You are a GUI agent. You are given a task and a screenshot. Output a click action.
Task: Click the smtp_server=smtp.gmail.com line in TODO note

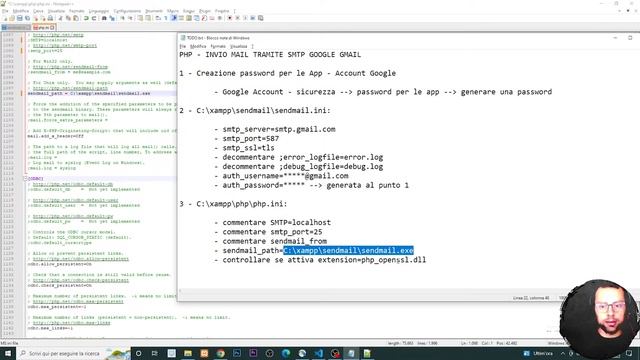[279, 129]
